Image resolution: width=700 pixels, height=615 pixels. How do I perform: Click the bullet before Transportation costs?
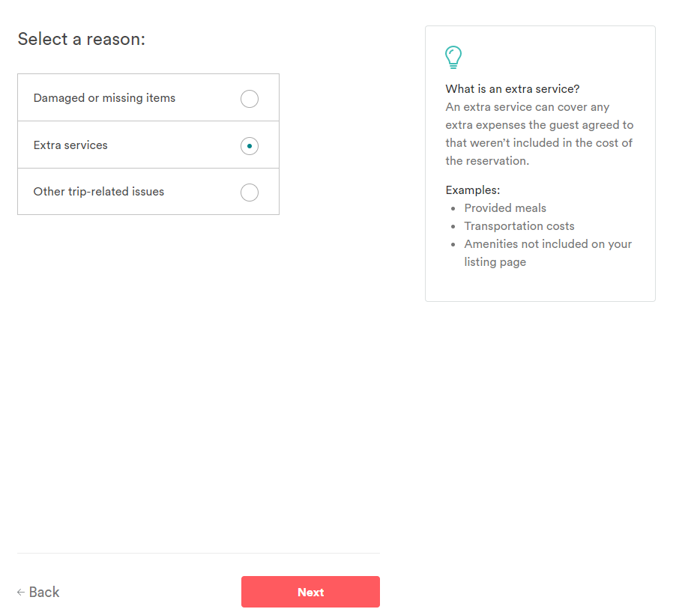(x=453, y=227)
